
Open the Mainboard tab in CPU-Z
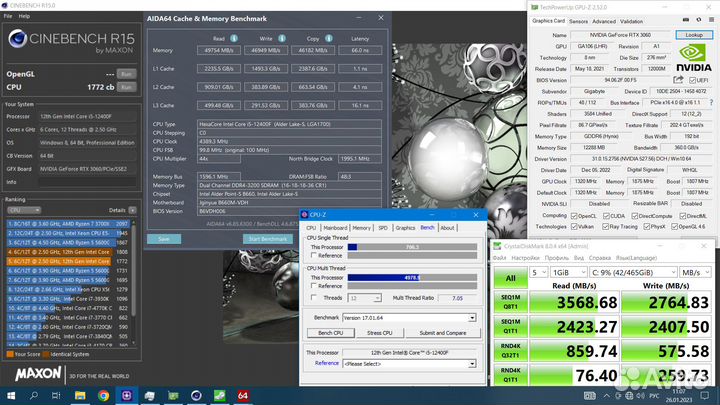pos(335,228)
